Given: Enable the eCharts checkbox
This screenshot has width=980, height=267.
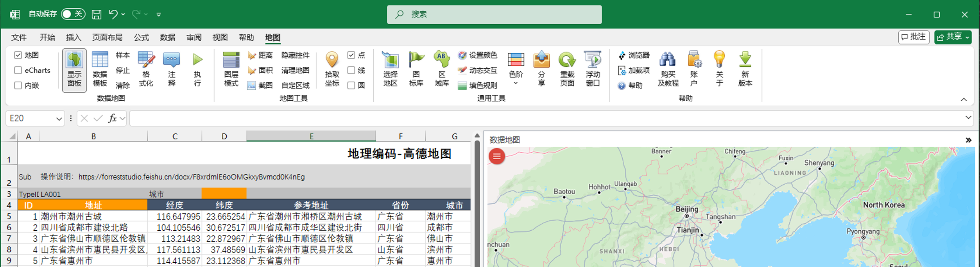Looking at the screenshot, I should coord(18,70).
